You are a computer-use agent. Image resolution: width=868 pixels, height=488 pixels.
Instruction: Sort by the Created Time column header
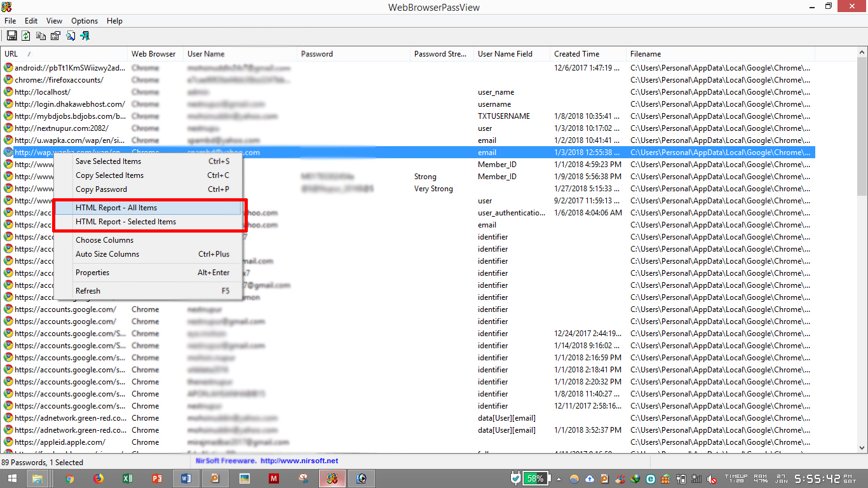[x=588, y=54]
